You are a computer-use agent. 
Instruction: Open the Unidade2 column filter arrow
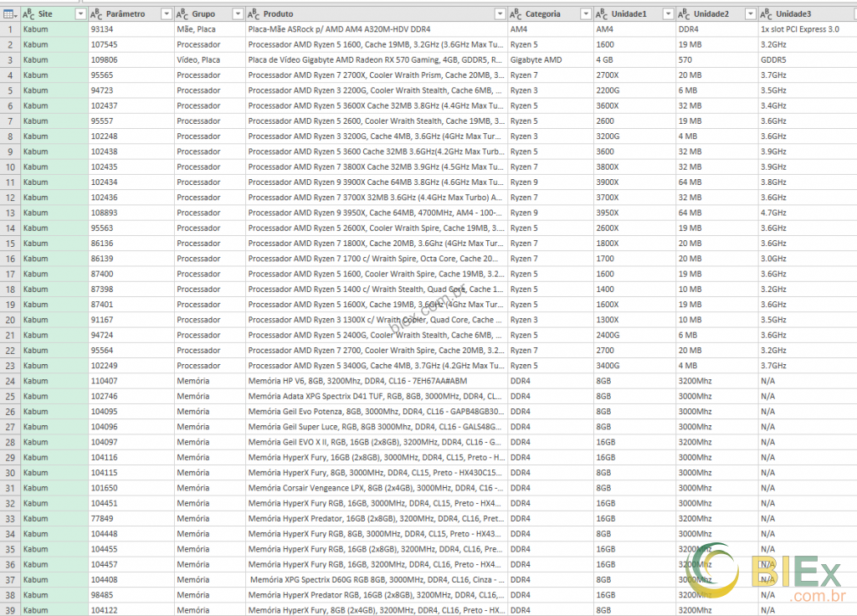pos(751,13)
